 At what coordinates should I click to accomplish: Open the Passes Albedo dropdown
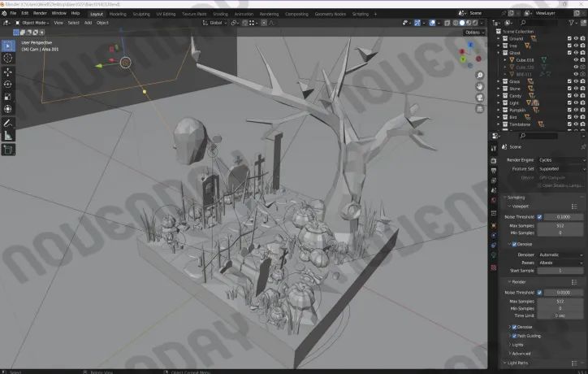click(x=561, y=263)
